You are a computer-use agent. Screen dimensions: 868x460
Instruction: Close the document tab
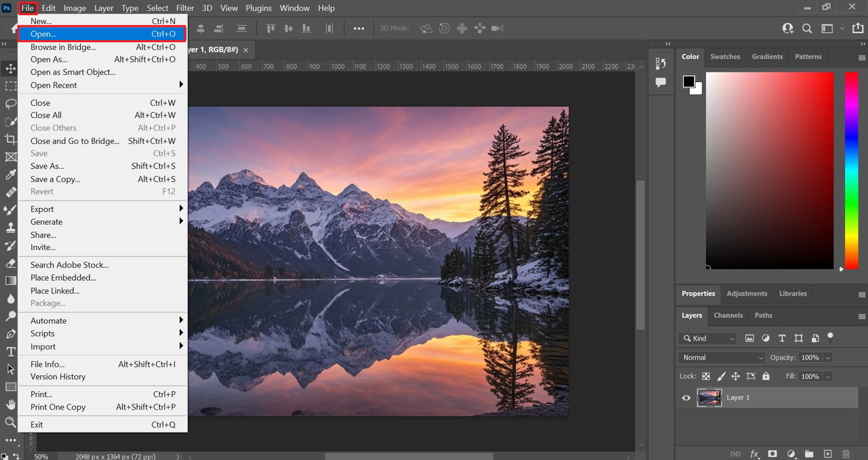point(245,50)
